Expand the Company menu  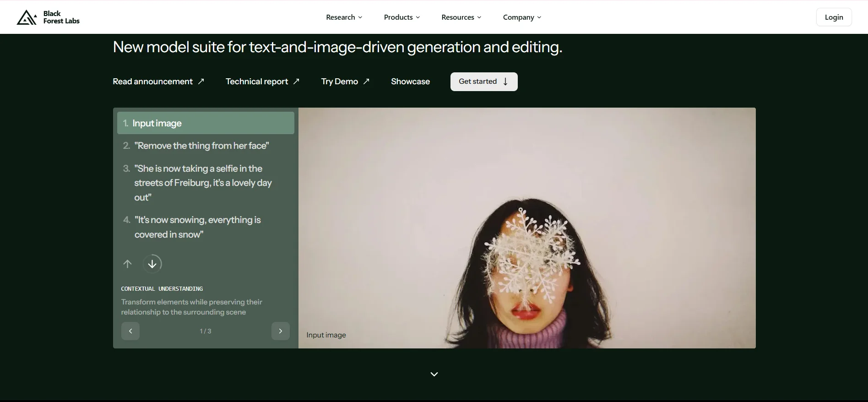tap(522, 17)
